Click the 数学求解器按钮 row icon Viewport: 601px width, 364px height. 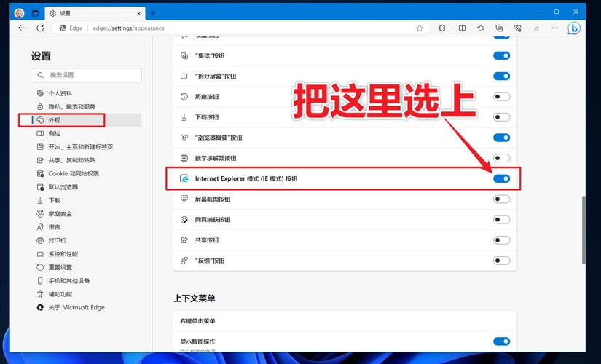tap(184, 158)
